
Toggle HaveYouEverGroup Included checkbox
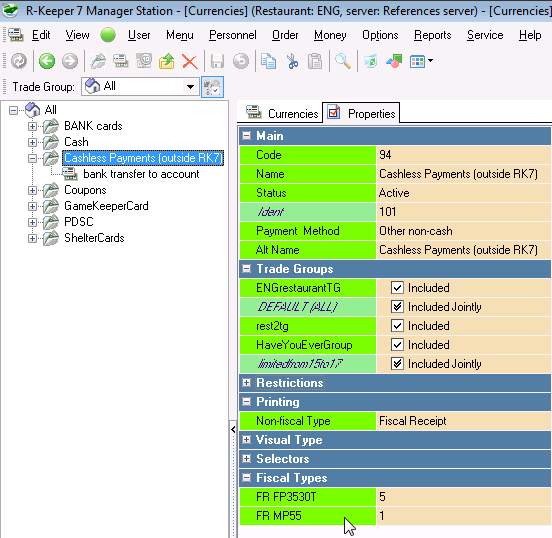tap(397, 345)
